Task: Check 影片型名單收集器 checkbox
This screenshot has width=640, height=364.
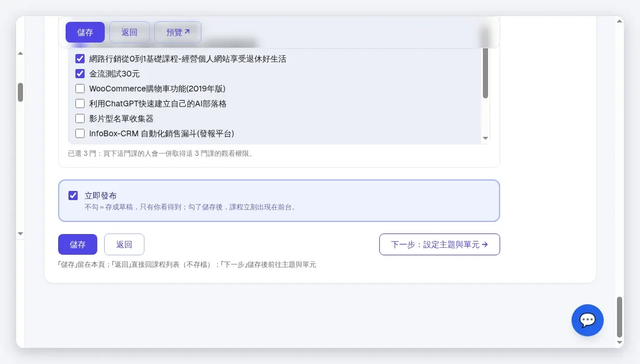Action: tap(80, 118)
